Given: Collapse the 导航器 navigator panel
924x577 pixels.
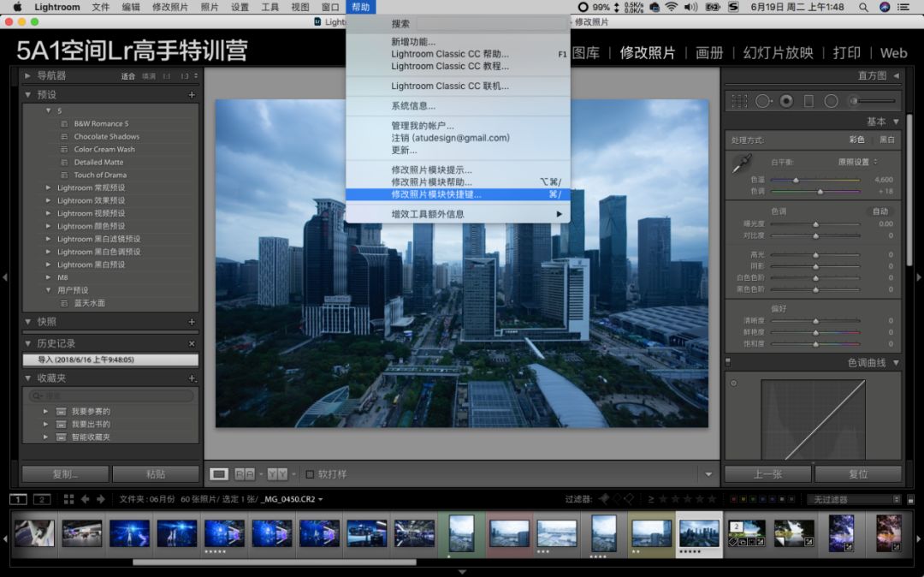Looking at the screenshot, I should (x=27, y=75).
